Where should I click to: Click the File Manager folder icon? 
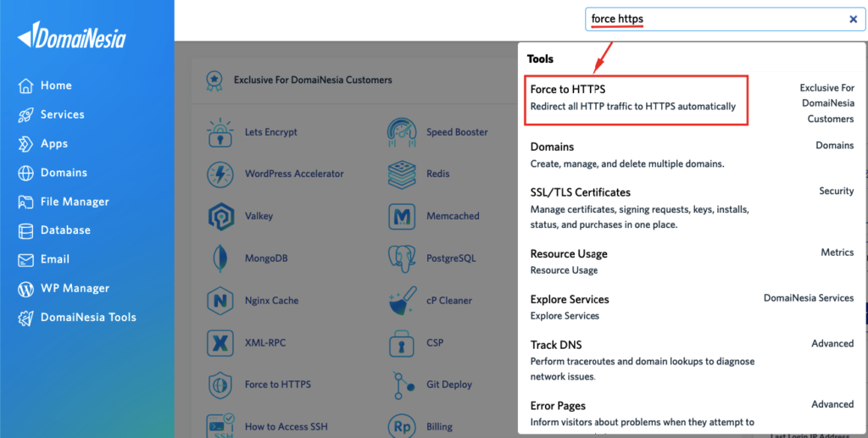[x=25, y=202]
